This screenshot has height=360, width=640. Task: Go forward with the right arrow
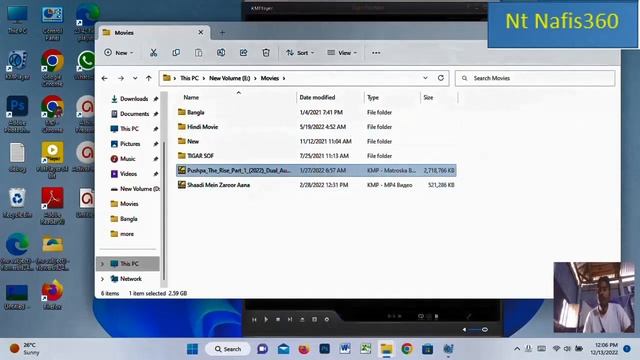tap(121, 78)
